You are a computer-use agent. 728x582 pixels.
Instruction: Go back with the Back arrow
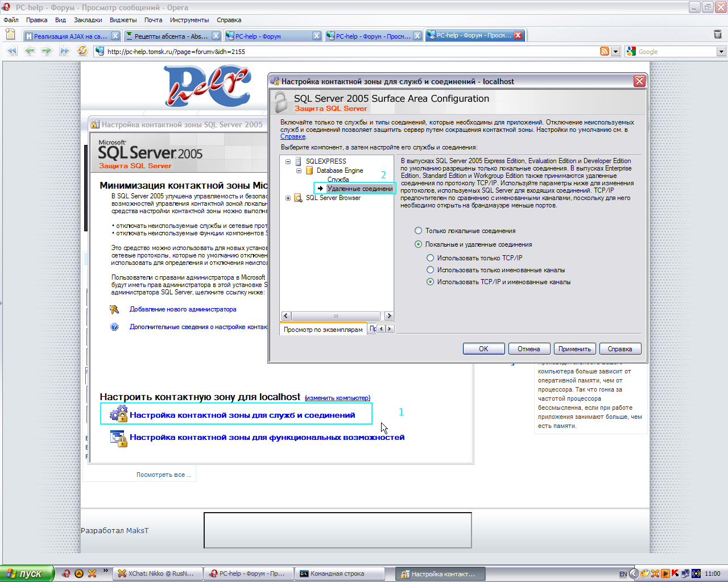coord(30,51)
